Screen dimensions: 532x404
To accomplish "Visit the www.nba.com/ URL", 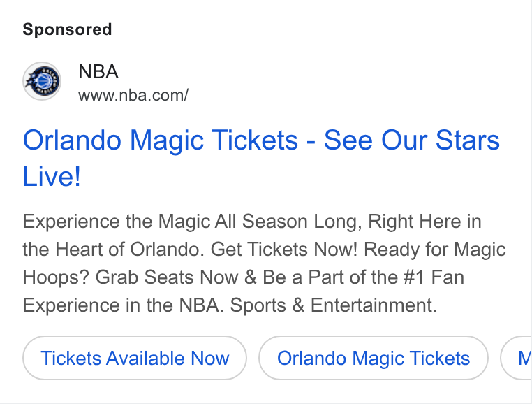I will (133, 96).
